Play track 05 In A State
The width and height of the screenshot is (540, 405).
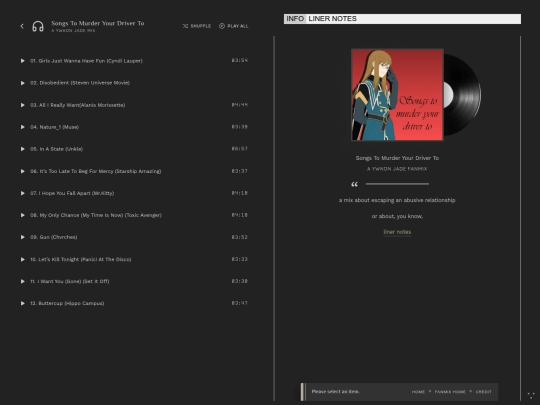(22, 149)
